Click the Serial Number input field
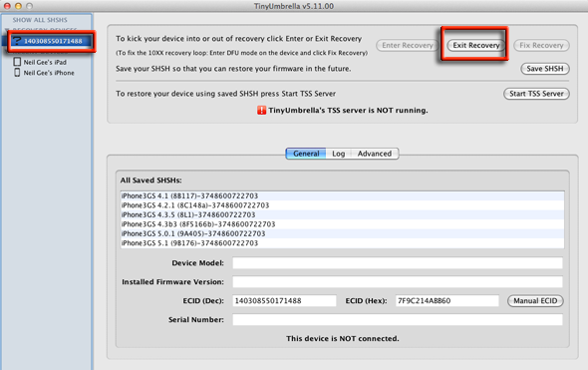This screenshot has height=370, width=588. [398, 320]
